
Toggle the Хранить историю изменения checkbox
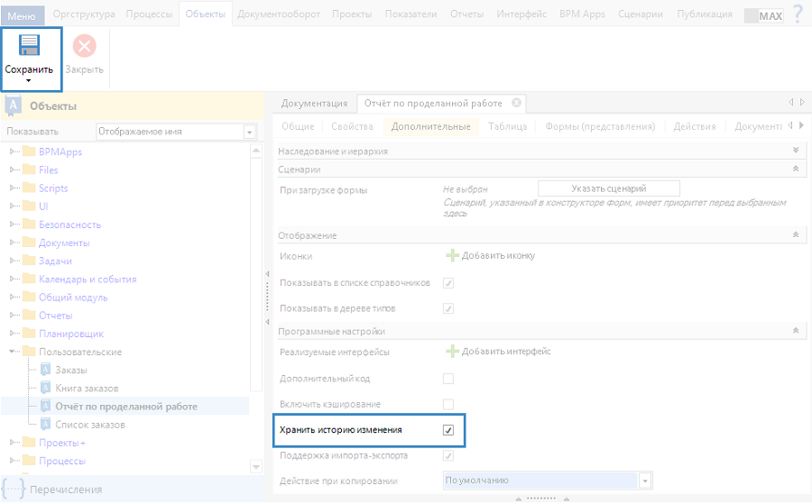coord(448,430)
